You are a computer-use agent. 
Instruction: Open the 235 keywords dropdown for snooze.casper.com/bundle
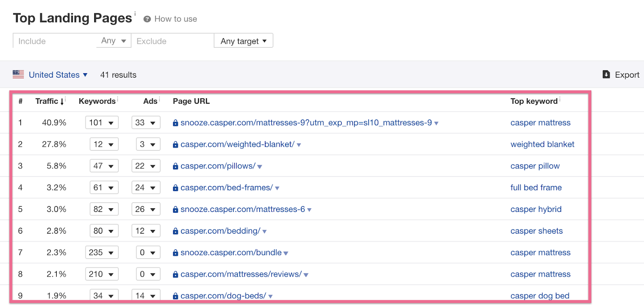coord(102,253)
